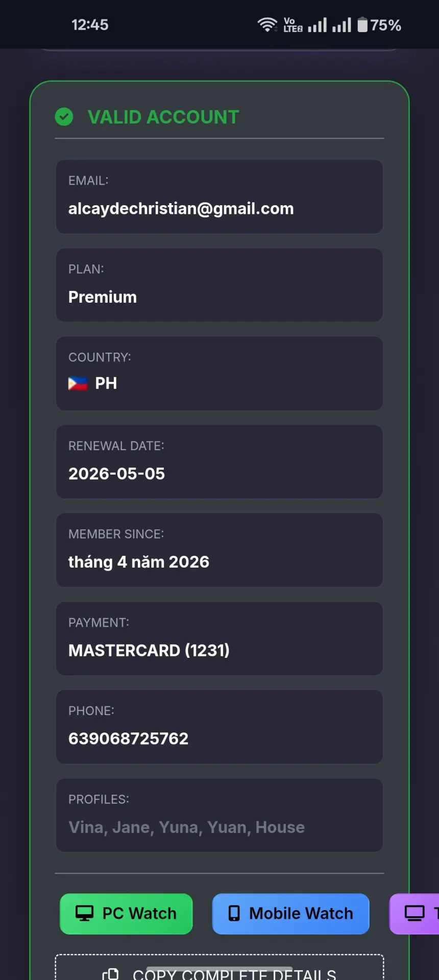The width and height of the screenshot is (439, 980).
Task: Click the green valid account checkmark icon
Action: (64, 117)
